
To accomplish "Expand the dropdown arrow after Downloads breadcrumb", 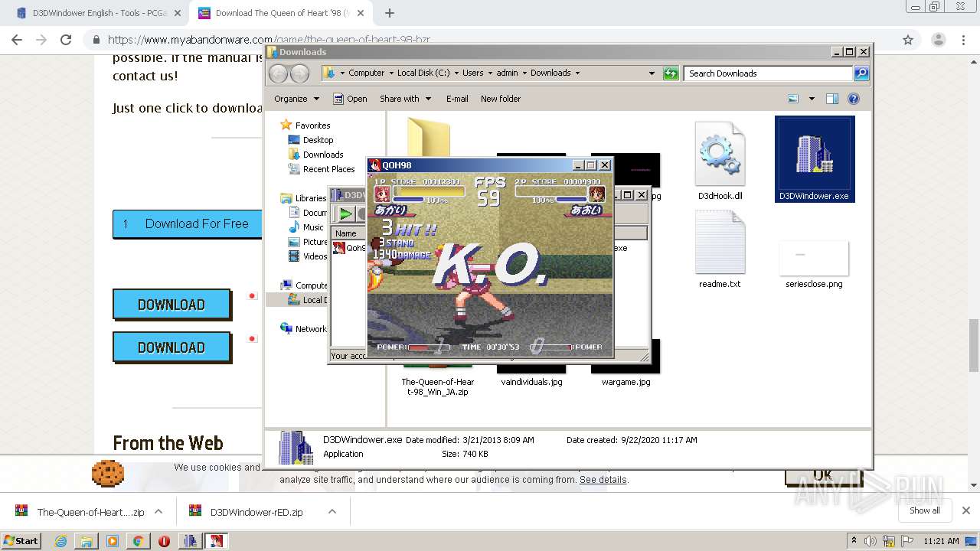I will (x=577, y=73).
